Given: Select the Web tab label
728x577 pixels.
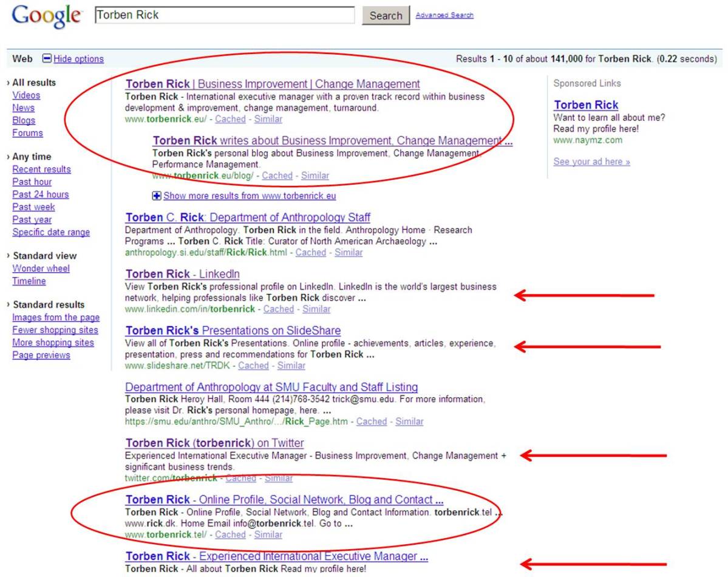Looking at the screenshot, I should tap(22, 59).
